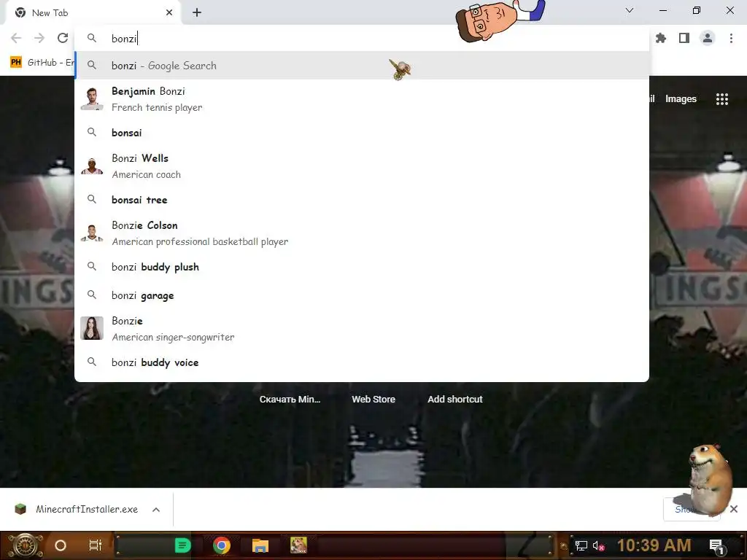This screenshot has width=747, height=560.
Task: Select 'bonzi - Google Search' suggestion
Action: point(362,66)
